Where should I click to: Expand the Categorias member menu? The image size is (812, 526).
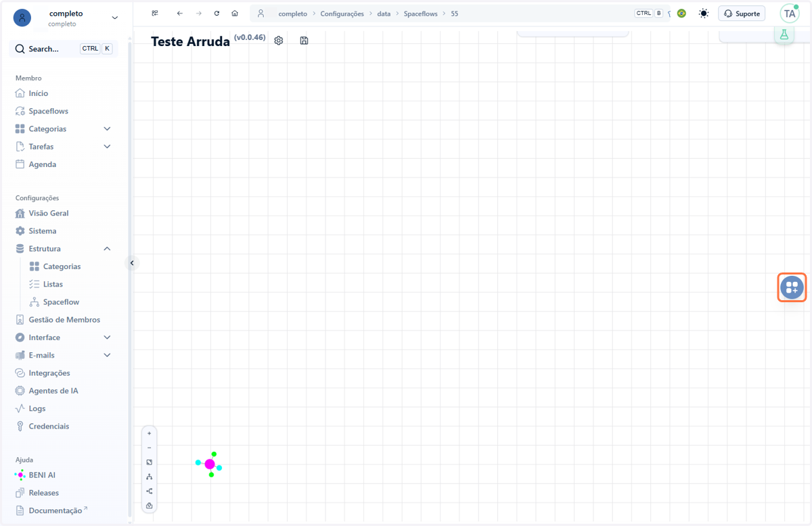point(107,128)
